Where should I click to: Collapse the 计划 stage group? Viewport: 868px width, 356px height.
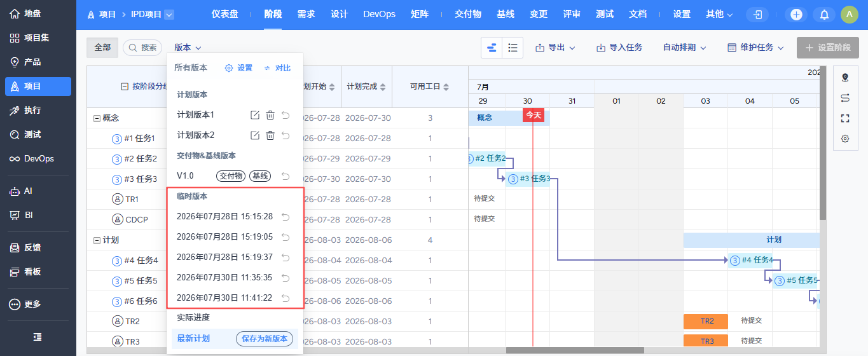coord(97,240)
